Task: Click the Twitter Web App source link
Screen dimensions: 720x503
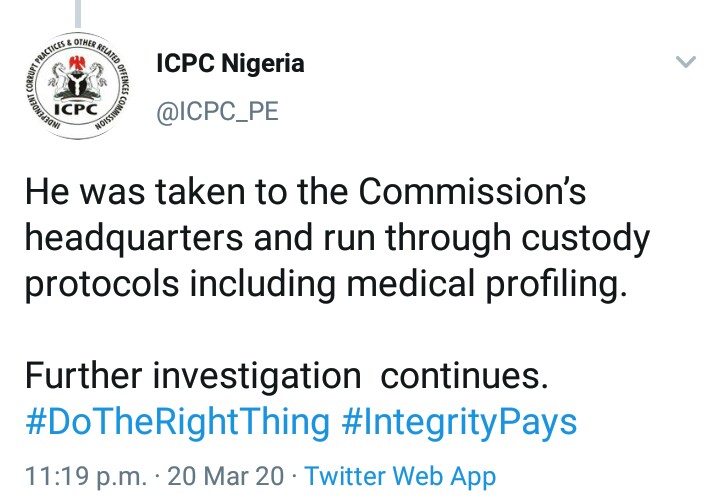Action: point(400,477)
